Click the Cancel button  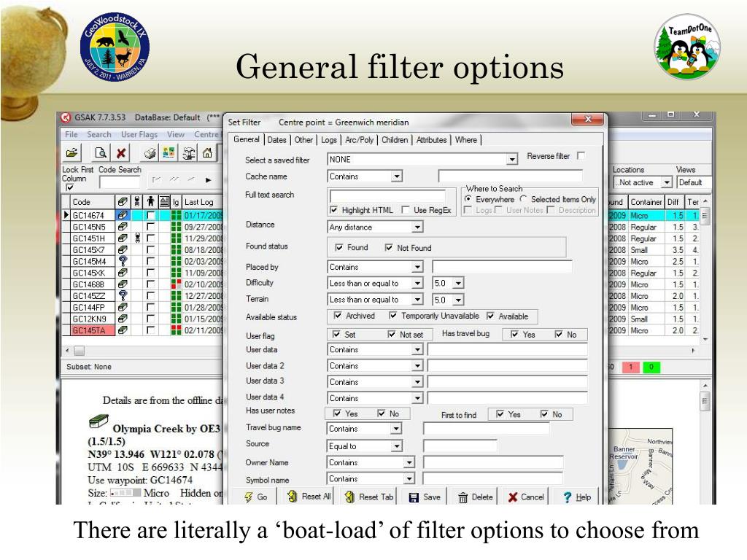coord(526,497)
